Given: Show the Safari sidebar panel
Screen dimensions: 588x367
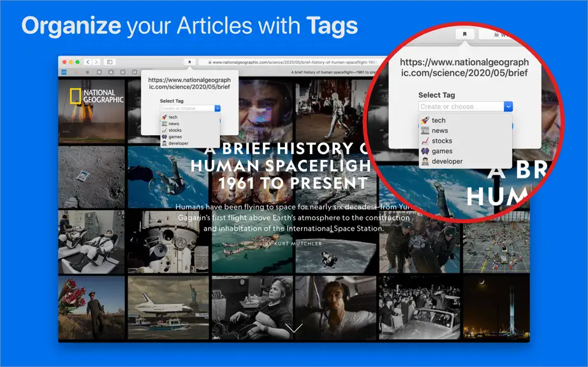Looking at the screenshot, I should (x=110, y=62).
